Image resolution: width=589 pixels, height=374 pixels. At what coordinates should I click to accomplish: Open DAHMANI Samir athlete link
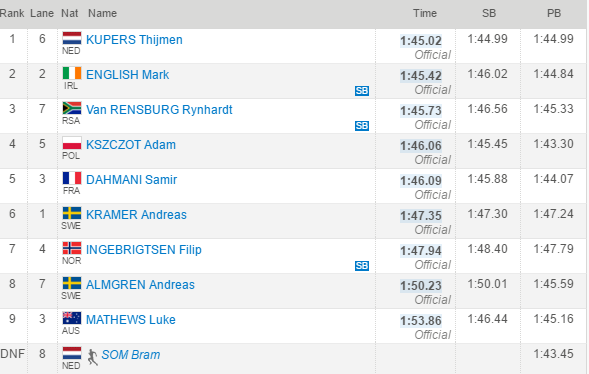(x=131, y=180)
